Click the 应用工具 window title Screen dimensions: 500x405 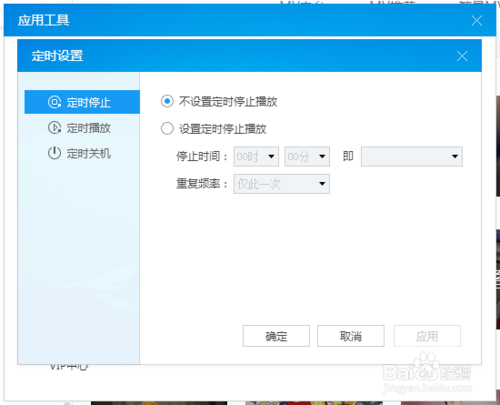pyautogui.click(x=44, y=20)
